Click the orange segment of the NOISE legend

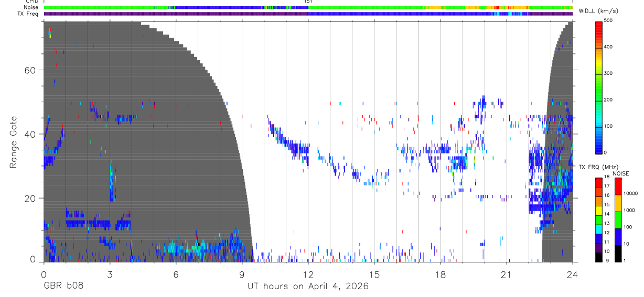point(618,203)
